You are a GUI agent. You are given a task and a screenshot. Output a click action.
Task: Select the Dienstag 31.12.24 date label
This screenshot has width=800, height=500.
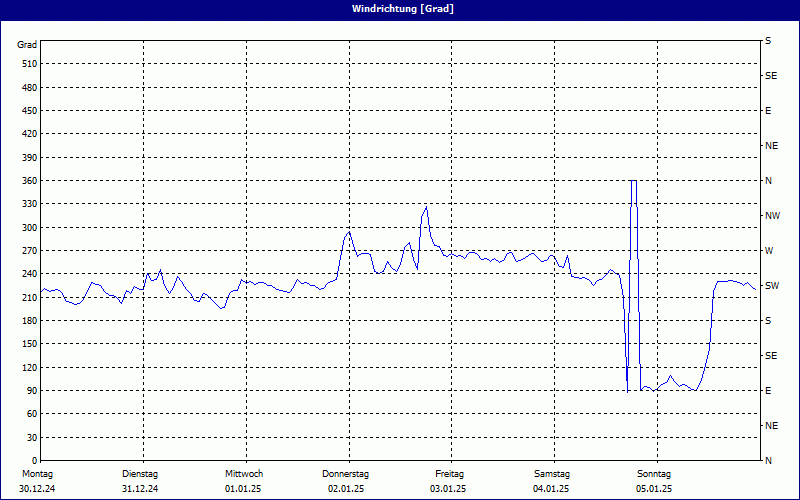pyautogui.click(x=140, y=481)
